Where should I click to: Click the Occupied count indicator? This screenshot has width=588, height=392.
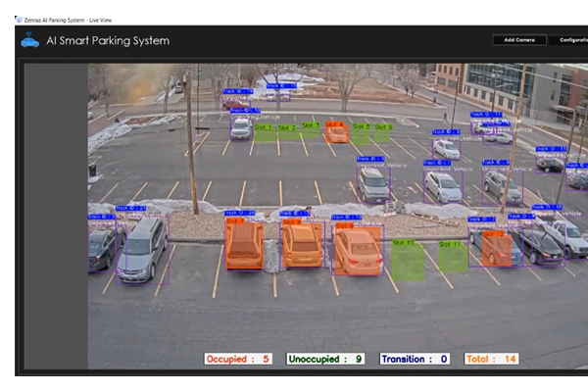click(238, 359)
